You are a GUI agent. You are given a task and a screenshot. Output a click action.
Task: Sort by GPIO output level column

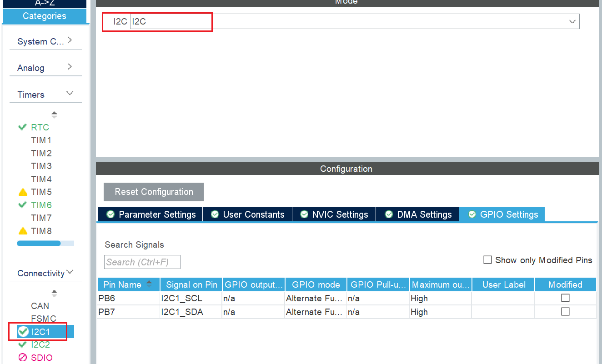(x=254, y=284)
